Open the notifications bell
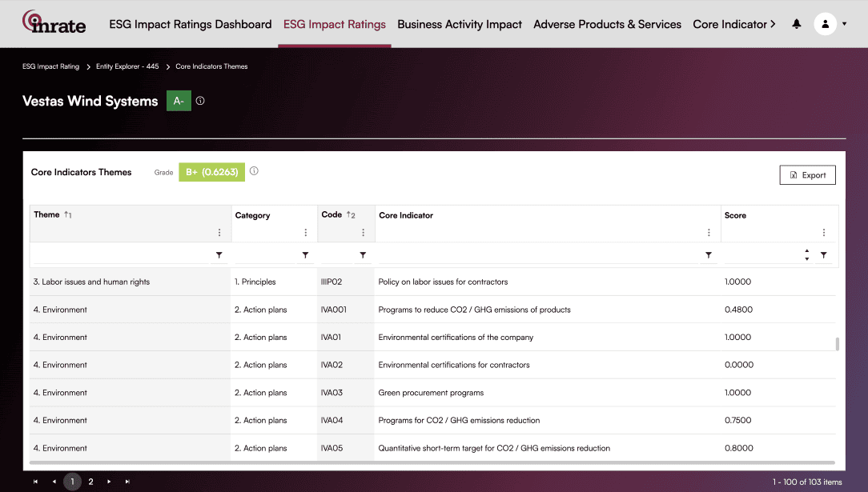 point(796,24)
